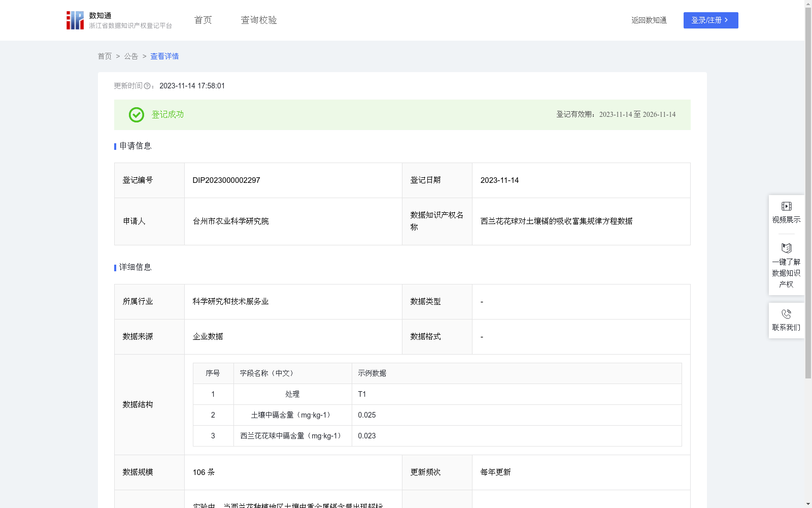Click the 申请信息 section heading
This screenshot has height=508, width=812.
135,146
